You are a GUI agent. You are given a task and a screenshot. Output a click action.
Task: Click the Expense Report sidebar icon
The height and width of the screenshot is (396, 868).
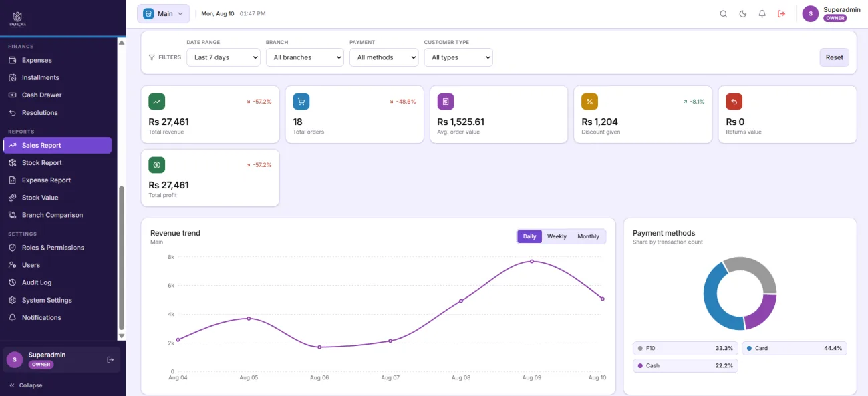tap(12, 180)
